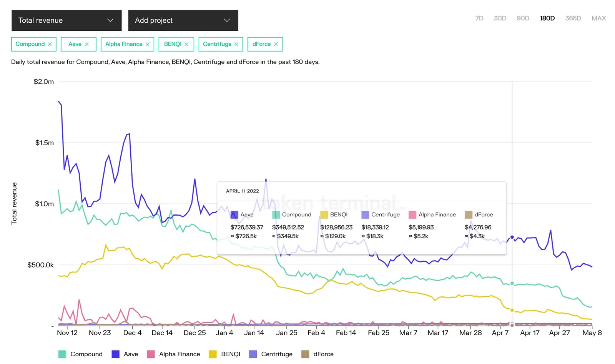Click Aave data point on April 11 marker
Viewport: 615px width, 364px height.
(512, 237)
